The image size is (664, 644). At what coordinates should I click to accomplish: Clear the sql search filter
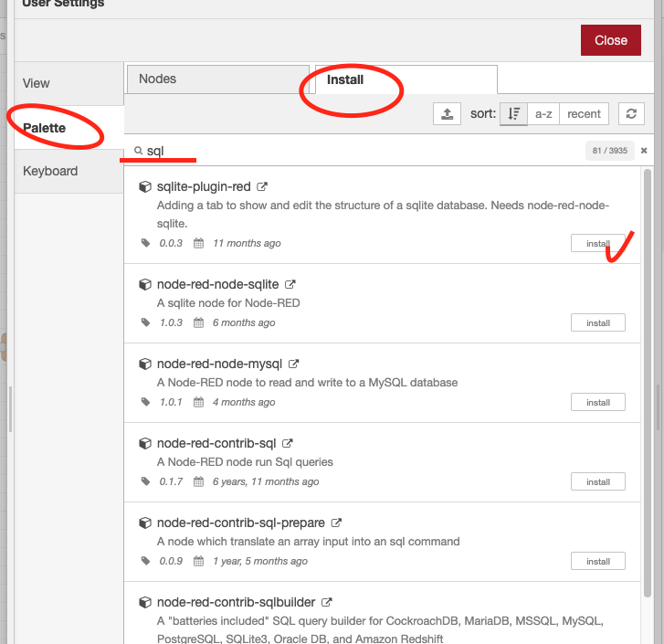[644, 151]
